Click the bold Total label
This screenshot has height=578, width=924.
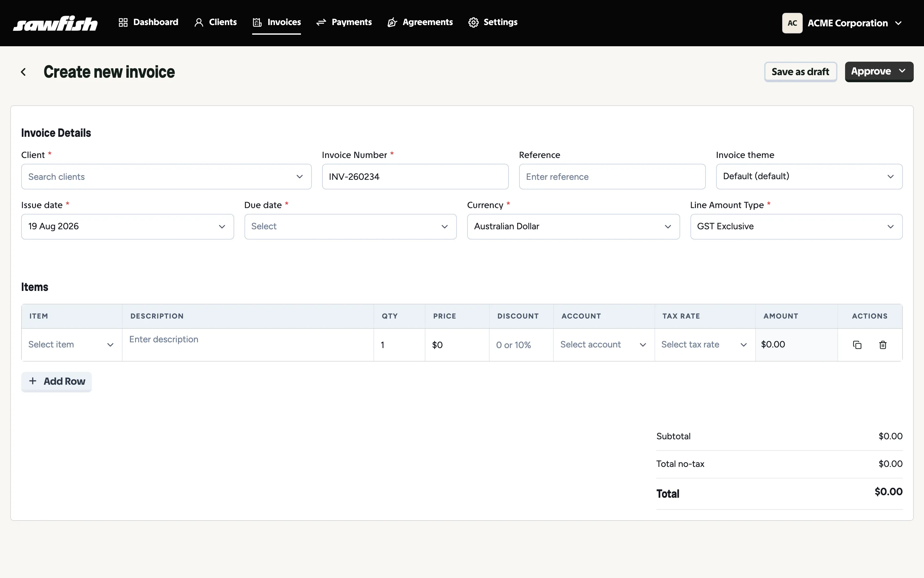click(668, 494)
